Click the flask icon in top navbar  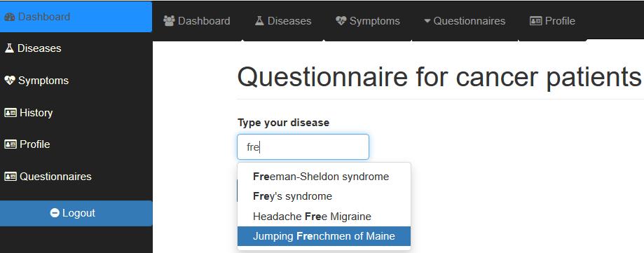coord(259,21)
